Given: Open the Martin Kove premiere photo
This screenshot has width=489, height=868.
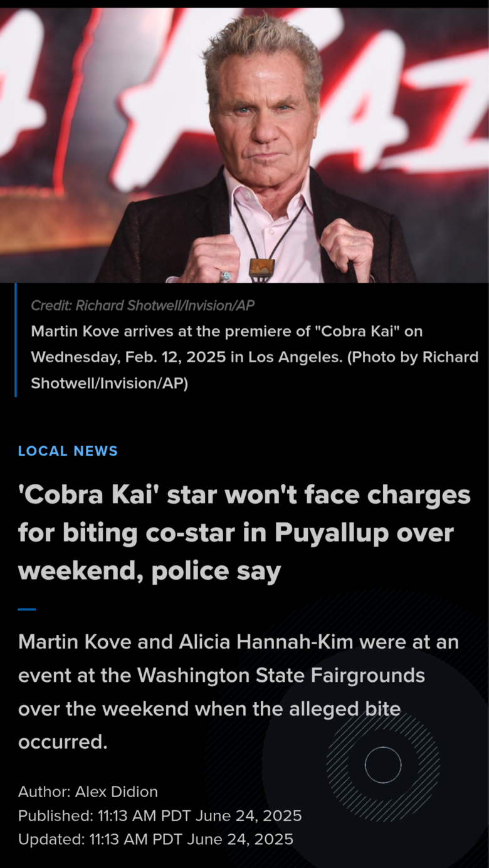Looking at the screenshot, I should (244, 145).
